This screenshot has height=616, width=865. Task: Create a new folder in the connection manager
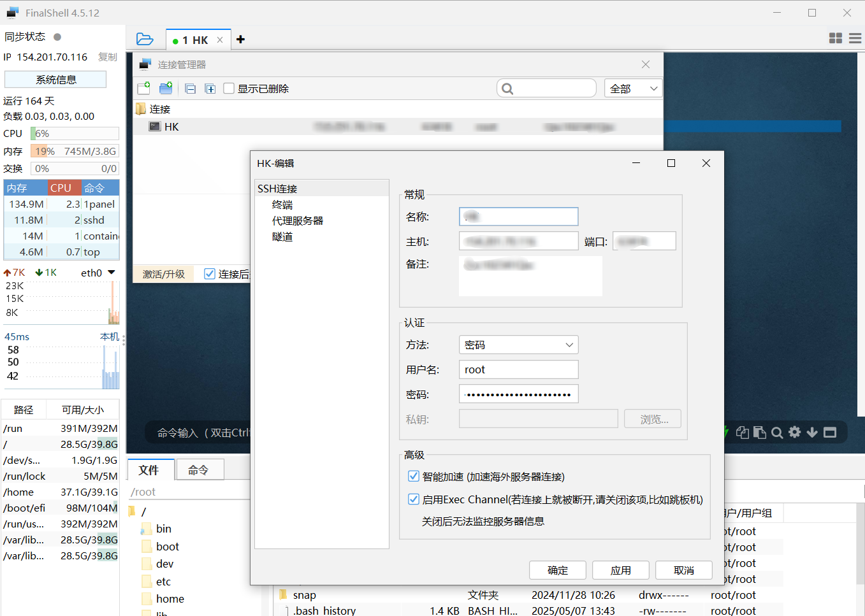click(x=166, y=89)
